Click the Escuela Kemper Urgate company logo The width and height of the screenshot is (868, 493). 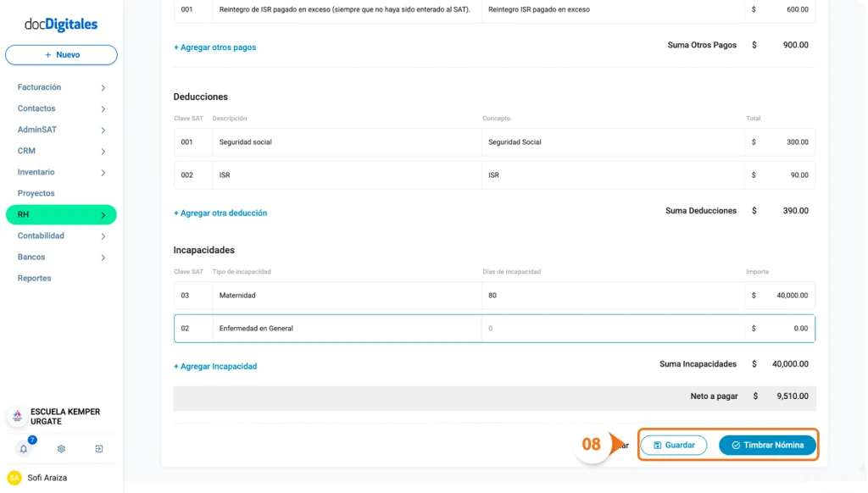click(17, 416)
